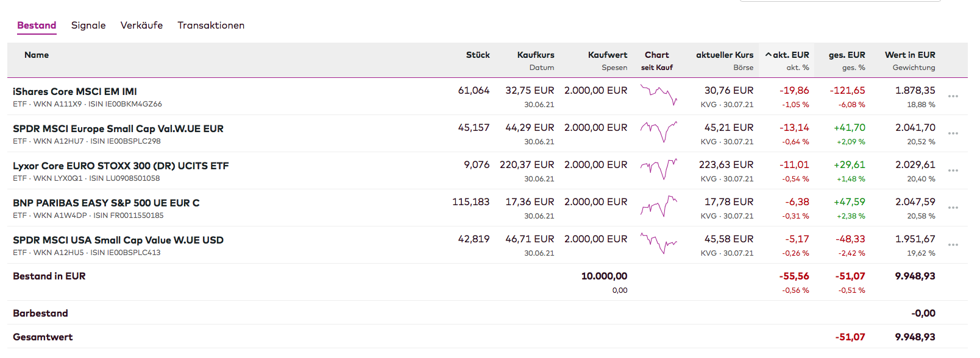The height and width of the screenshot is (358, 980).
Task: Open Lyxor Core EURO STOXX 300 ETF link
Action: [121, 166]
